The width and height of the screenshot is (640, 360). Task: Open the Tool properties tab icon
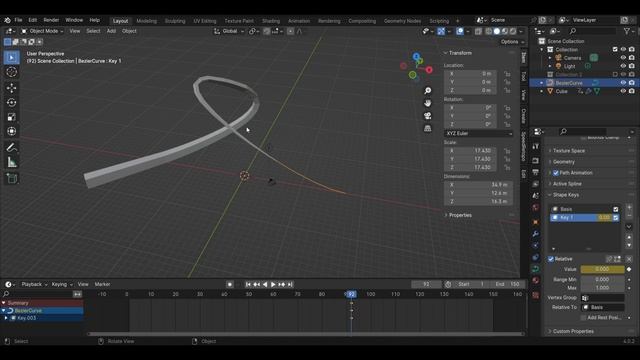point(536,147)
